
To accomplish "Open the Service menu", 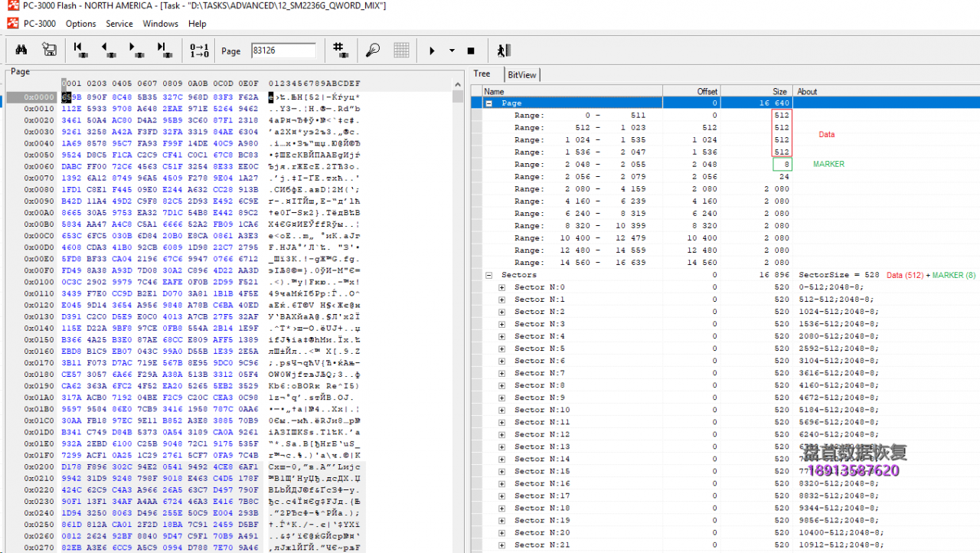I will (x=119, y=24).
